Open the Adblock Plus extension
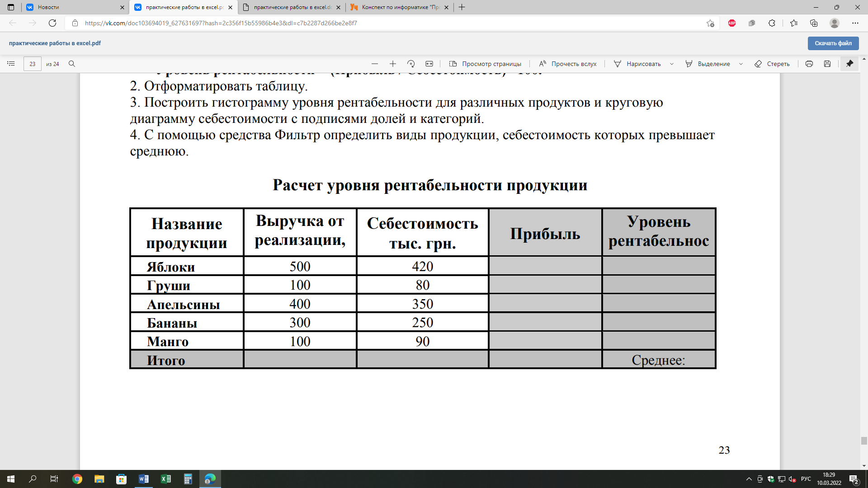Screen dimensions: 868x488 point(732,23)
